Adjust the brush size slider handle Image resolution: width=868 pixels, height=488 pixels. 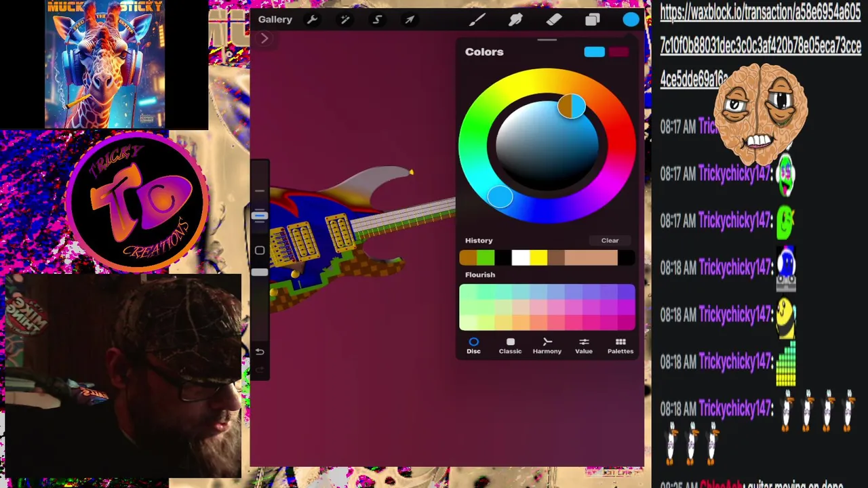(x=260, y=216)
